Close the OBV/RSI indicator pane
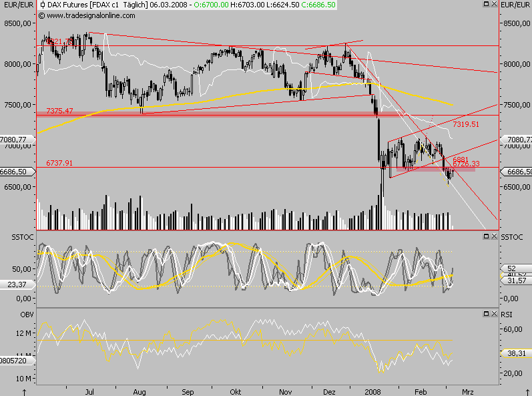 (x=494, y=314)
